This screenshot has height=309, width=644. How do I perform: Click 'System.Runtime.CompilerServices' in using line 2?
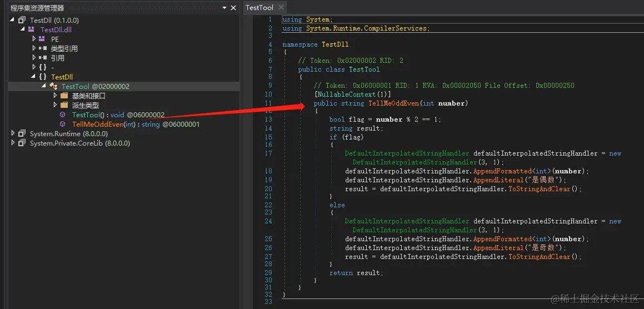pos(366,28)
